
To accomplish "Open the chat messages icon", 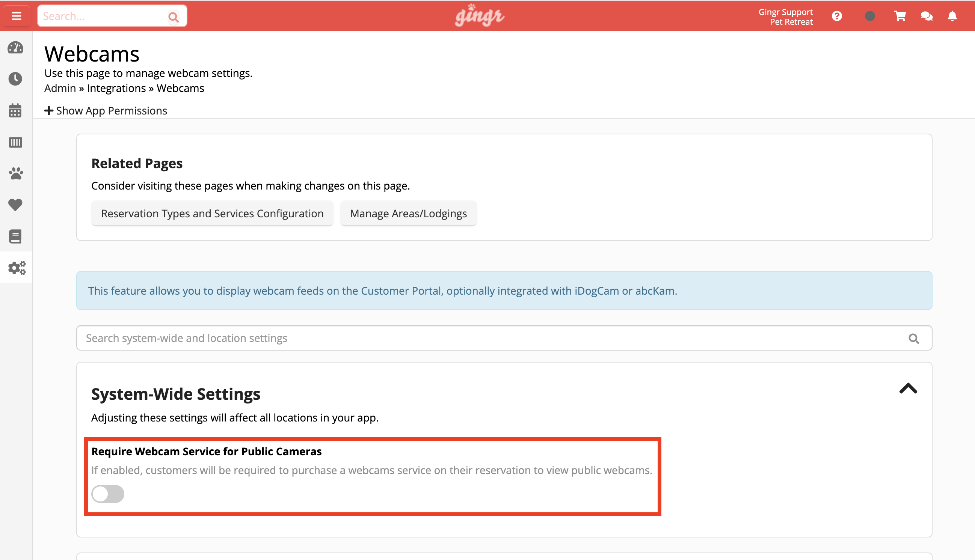I will [x=926, y=16].
